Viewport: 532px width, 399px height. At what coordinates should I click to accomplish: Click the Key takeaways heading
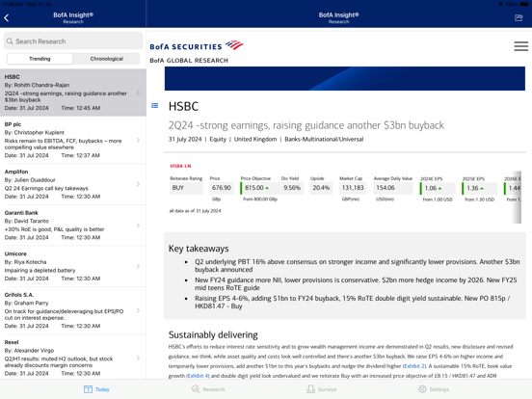199,249
